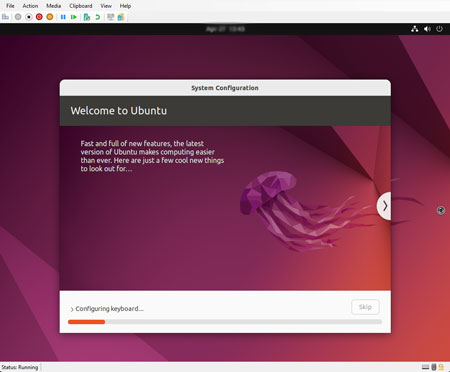Click the Ctrl+Alt+Del toolbar icon
The width and height of the screenshot is (450, 372).
[5, 17]
